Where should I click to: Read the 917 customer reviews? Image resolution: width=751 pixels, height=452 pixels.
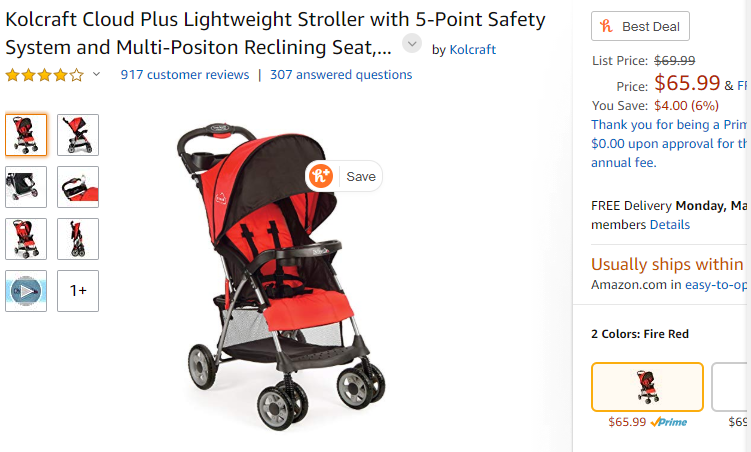tap(183, 75)
